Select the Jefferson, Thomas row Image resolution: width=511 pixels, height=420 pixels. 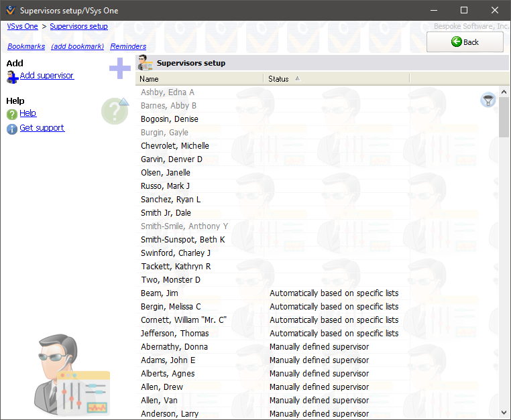175,334
